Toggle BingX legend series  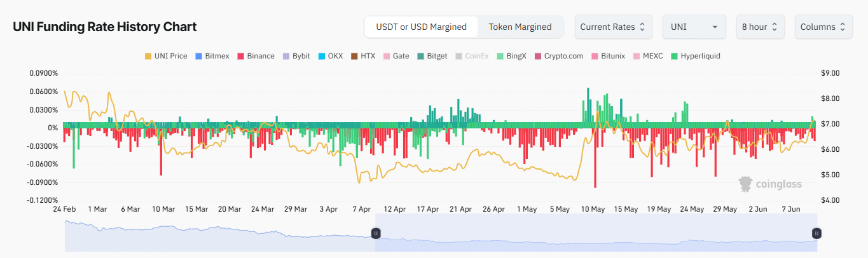512,56
